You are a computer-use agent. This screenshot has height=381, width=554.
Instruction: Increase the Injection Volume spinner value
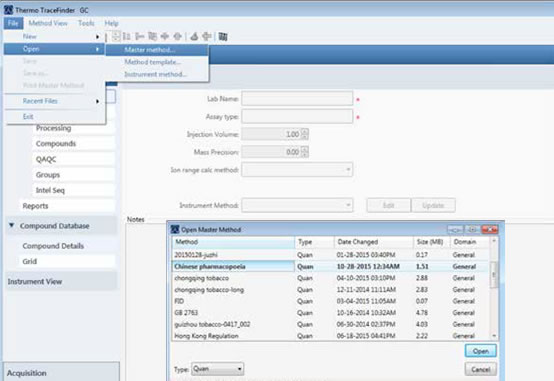[305, 131]
